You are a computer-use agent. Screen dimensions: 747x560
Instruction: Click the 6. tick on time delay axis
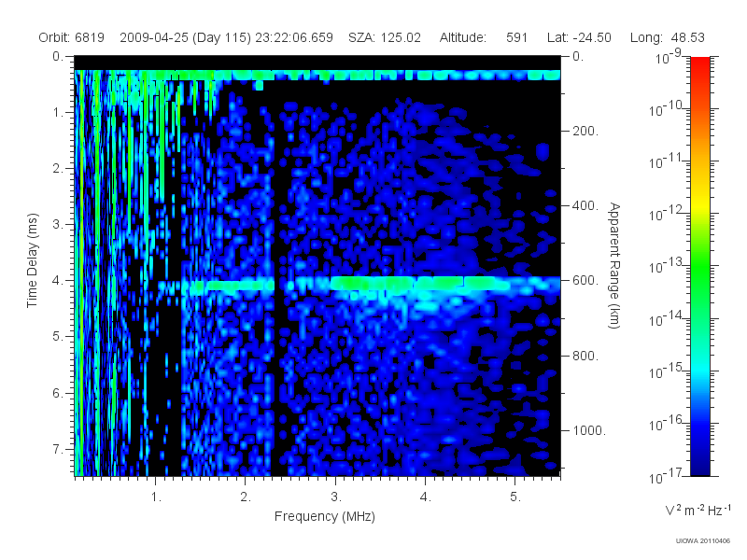click(58, 393)
